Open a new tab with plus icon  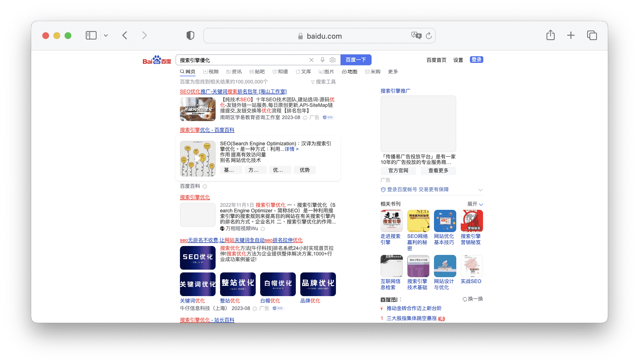coord(571,35)
